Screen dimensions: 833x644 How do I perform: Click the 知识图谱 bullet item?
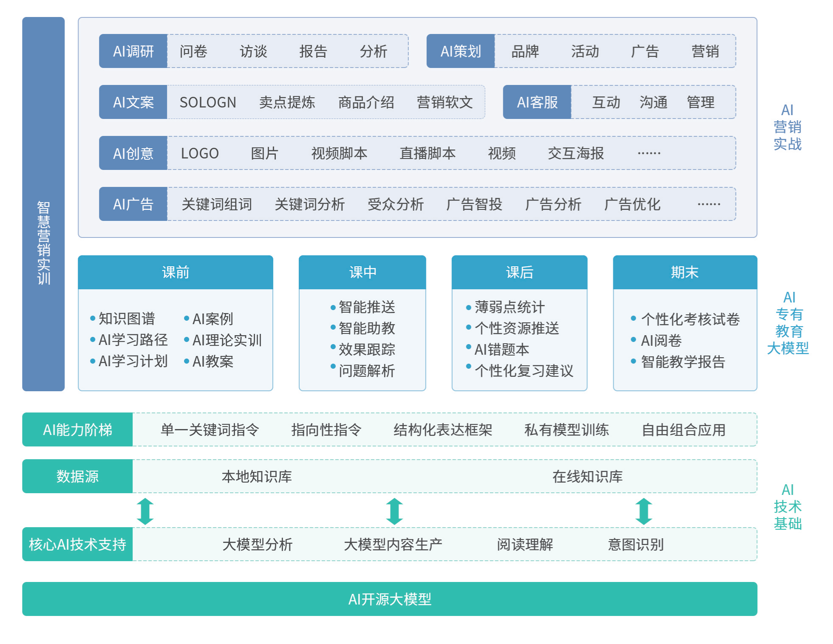click(127, 319)
